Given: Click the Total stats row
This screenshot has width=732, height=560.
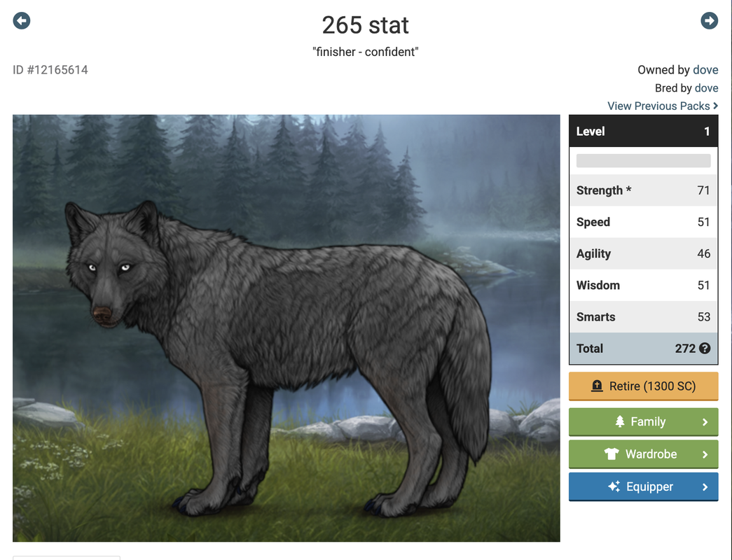Looking at the screenshot, I should pos(643,348).
